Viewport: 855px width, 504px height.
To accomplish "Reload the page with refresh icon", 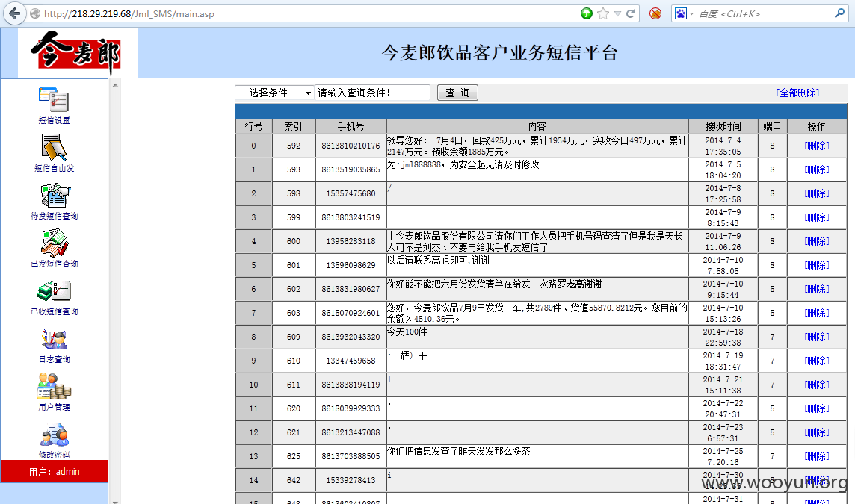I will pos(630,13).
